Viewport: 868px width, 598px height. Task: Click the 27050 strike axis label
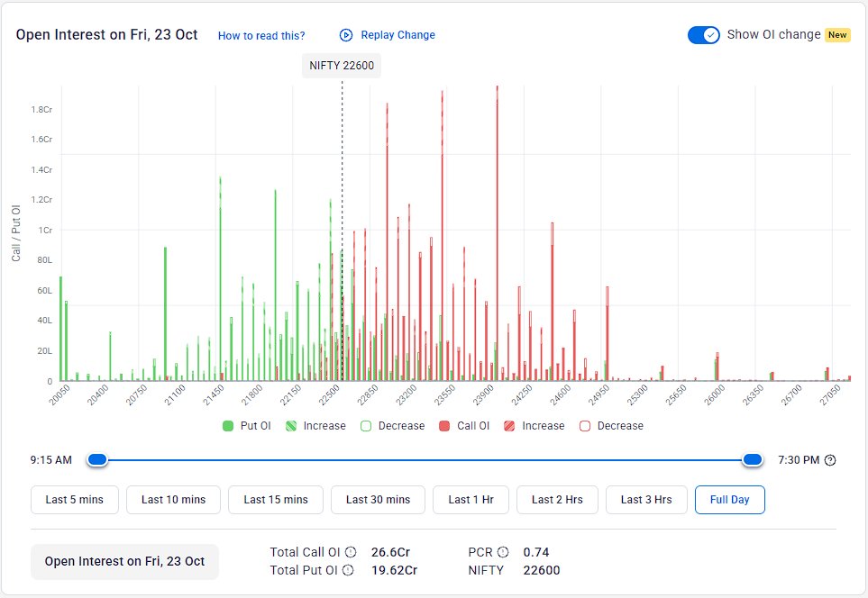pos(830,395)
